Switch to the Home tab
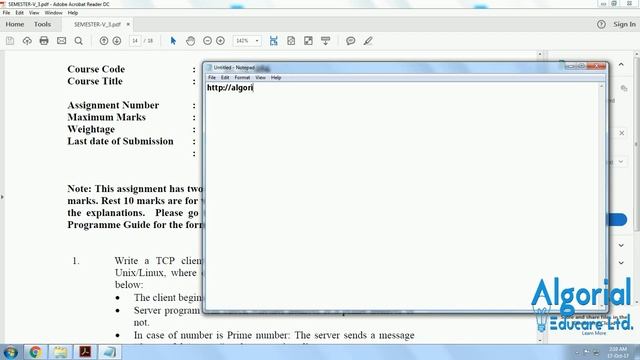Viewport: 640px width, 360px height. pyautogui.click(x=15, y=24)
